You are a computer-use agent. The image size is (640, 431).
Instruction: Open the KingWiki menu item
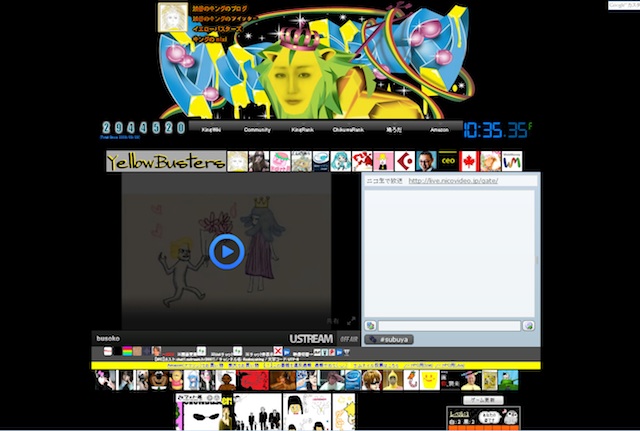pos(211,130)
